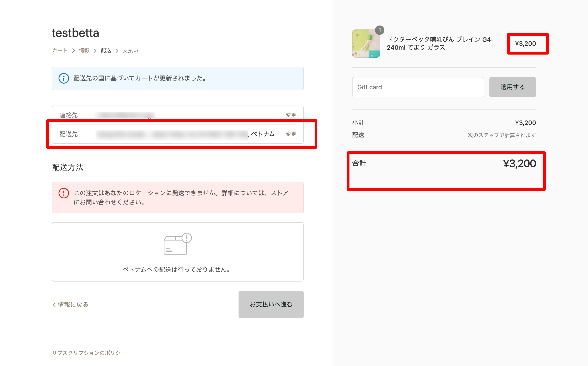The image size is (588, 366).
Task: Click the red error exclamation icon
Action: coord(64,193)
